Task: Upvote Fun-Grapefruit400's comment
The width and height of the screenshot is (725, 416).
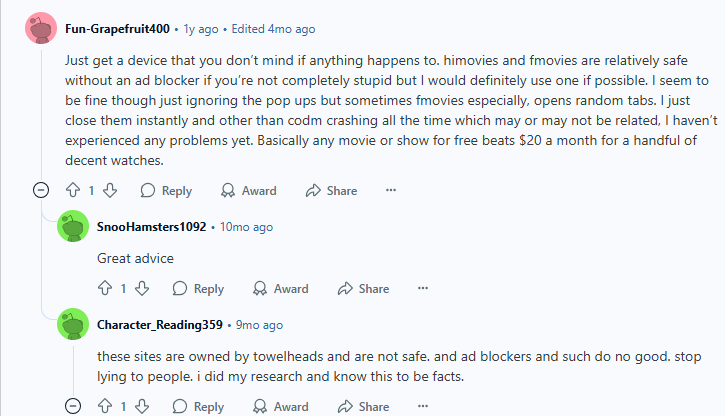Action: click(x=73, y=190)
